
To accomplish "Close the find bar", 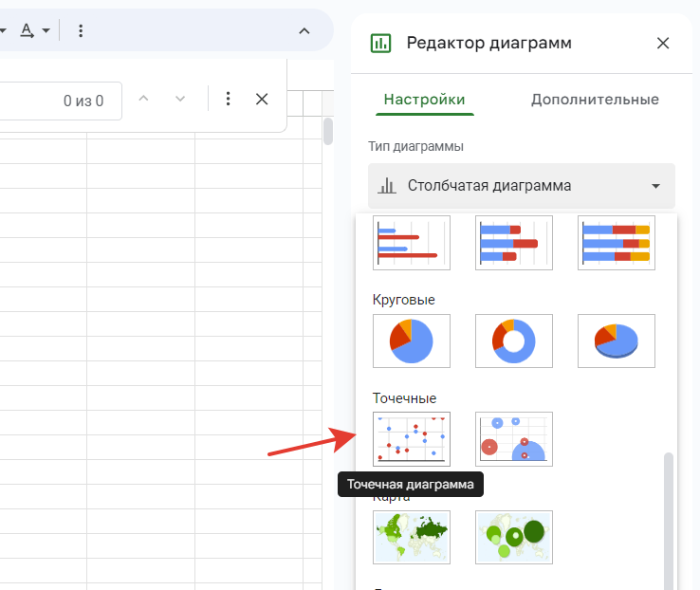I will 262,99.
